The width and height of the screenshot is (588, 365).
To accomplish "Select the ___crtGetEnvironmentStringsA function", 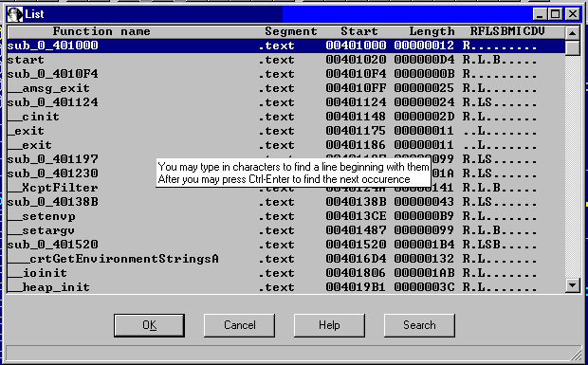I will click(x=286, y=259).
